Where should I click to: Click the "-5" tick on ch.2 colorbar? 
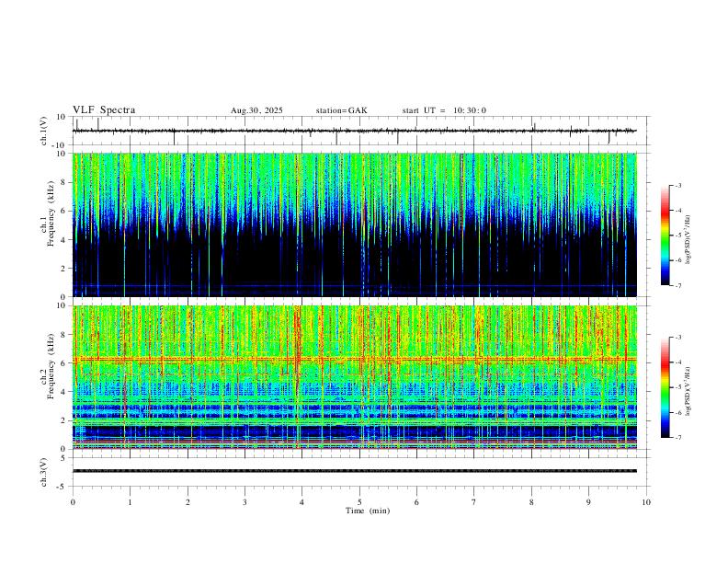point(678,387)
